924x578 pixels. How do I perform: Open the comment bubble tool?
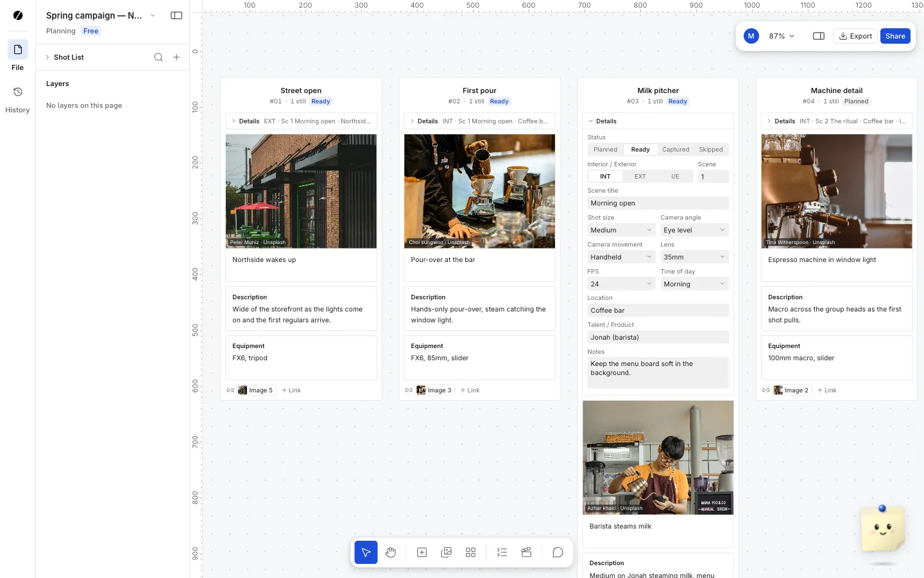point(558,552)
